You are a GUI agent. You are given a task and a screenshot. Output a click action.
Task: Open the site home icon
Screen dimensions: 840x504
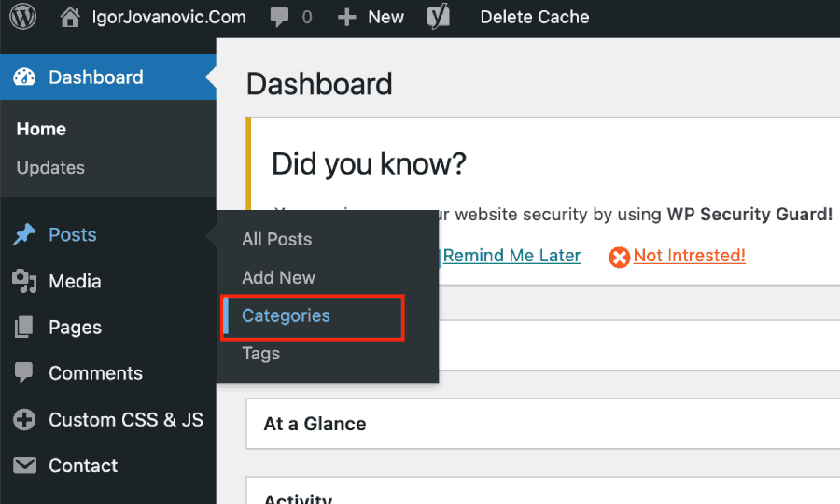tap(70, 17)
